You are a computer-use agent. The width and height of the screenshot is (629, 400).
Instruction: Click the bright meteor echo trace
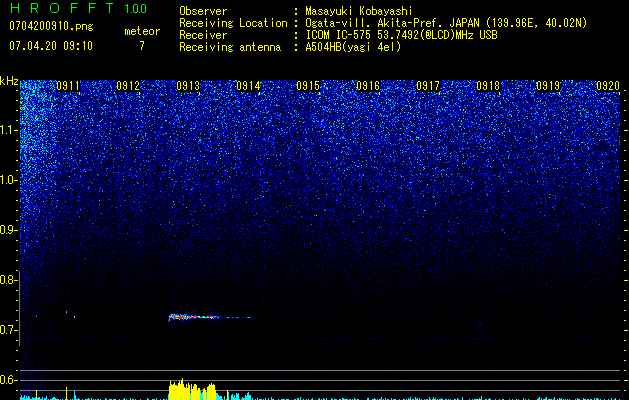[209, 317]
